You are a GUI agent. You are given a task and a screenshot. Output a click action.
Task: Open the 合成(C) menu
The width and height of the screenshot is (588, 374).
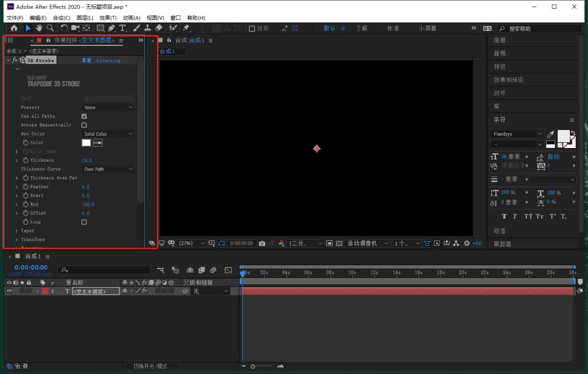coord(62,18)
